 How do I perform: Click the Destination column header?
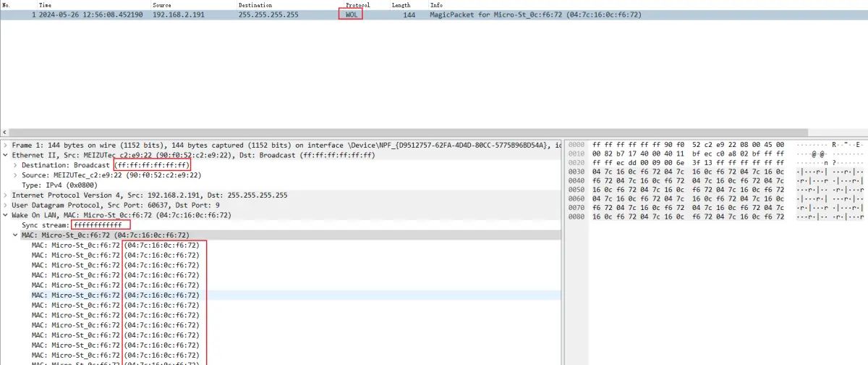[255, 5]
